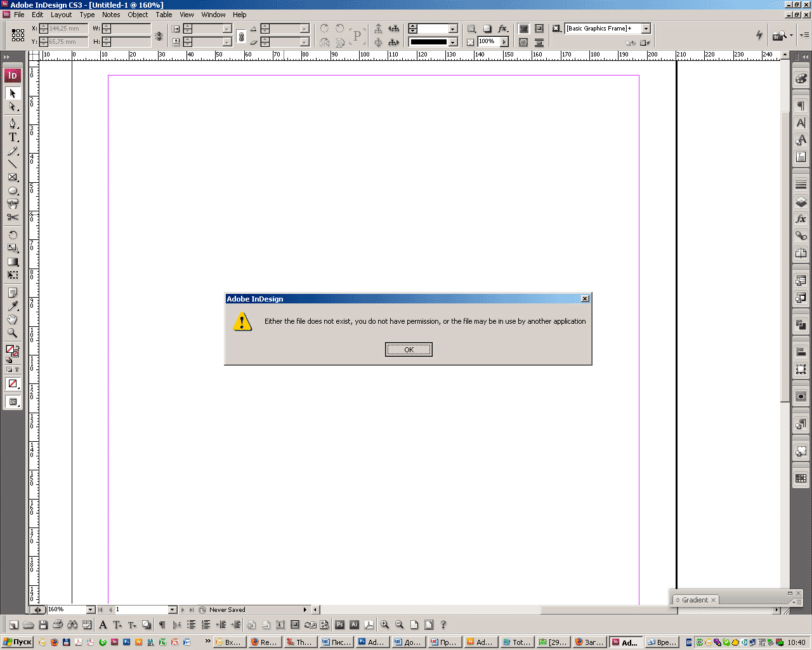The image size is (812, 650).
Task: Click the Print icon in bottom toolbar
Action: point(58,625)
